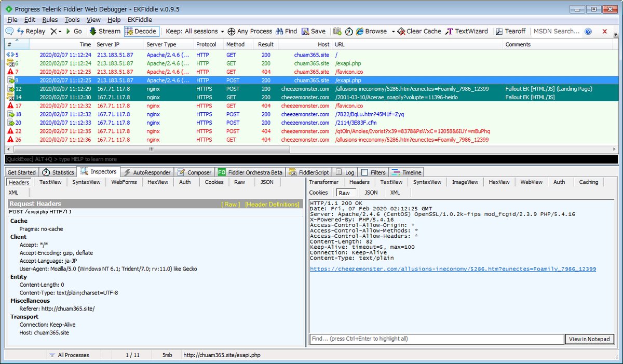The image size is (623, 364).
Task: Click the camera screenshot icon
Action: [x=337, y=31]
